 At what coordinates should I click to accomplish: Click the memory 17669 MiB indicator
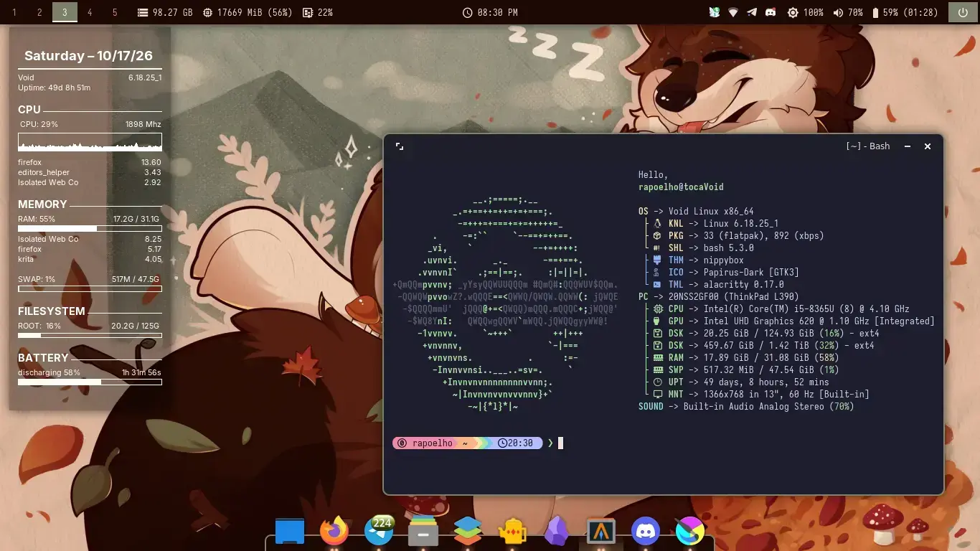click(247, 13)
